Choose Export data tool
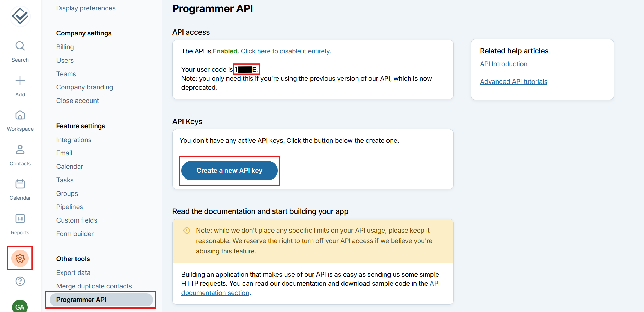 coord(73,273)
